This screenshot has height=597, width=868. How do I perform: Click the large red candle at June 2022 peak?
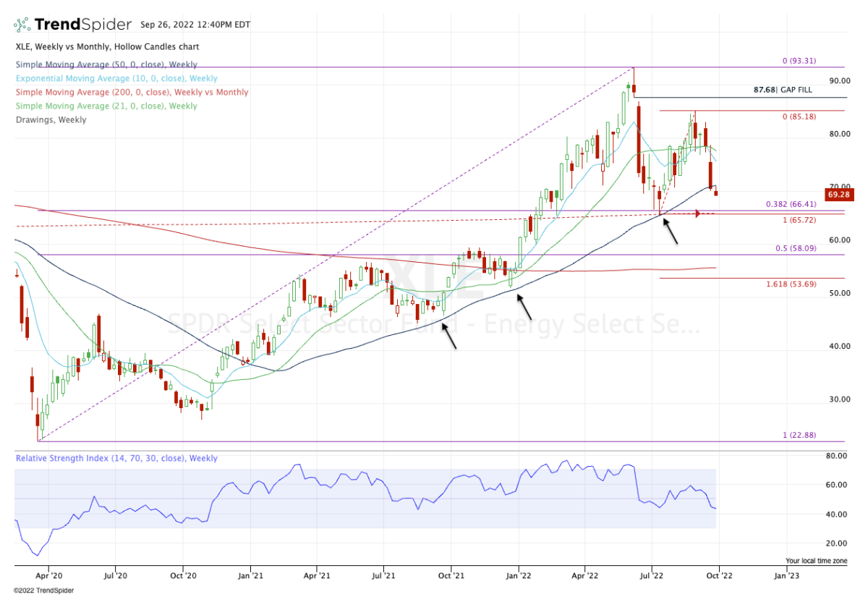639,140
